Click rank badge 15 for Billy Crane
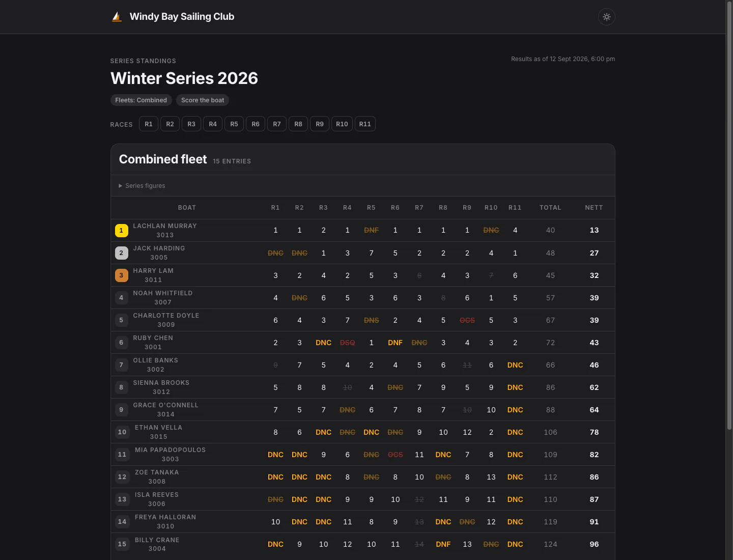 [122, 544]
